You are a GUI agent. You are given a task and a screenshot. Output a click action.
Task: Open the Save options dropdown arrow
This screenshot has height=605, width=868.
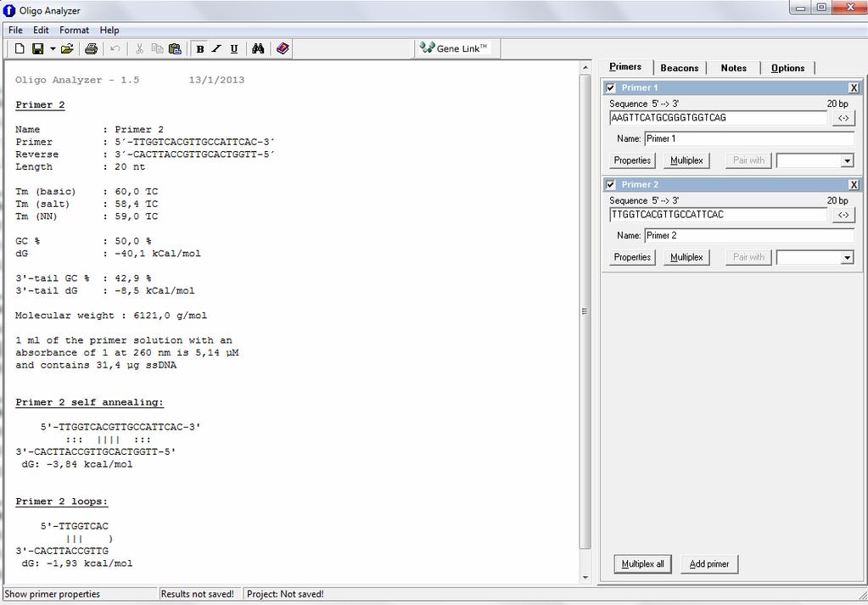pyautogui.click(x=53, y=48)
